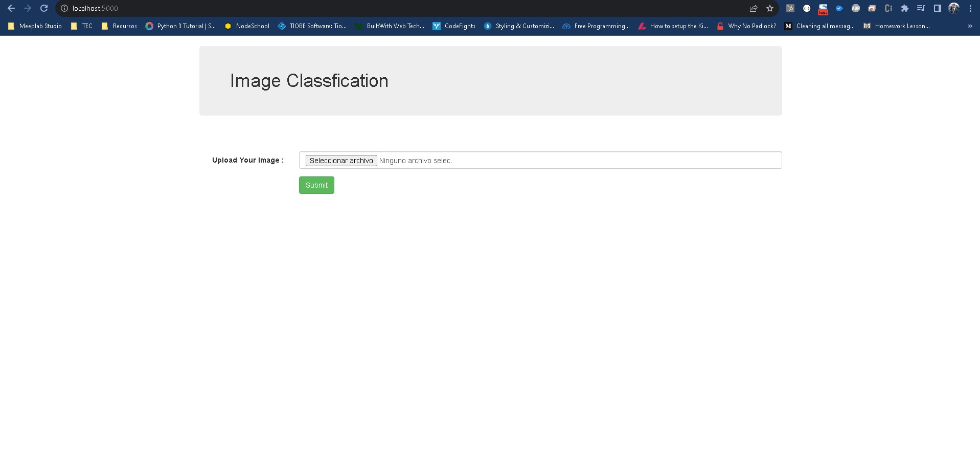
Task: Click the AdBlock Plus extension icon
Action: 855,8
